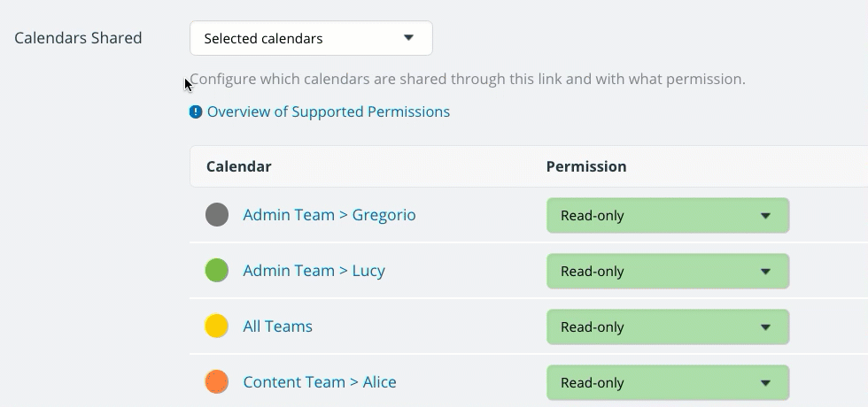Open Content Team > Alice permission dropdown
868x407 pixels.
tap(668, 382)
